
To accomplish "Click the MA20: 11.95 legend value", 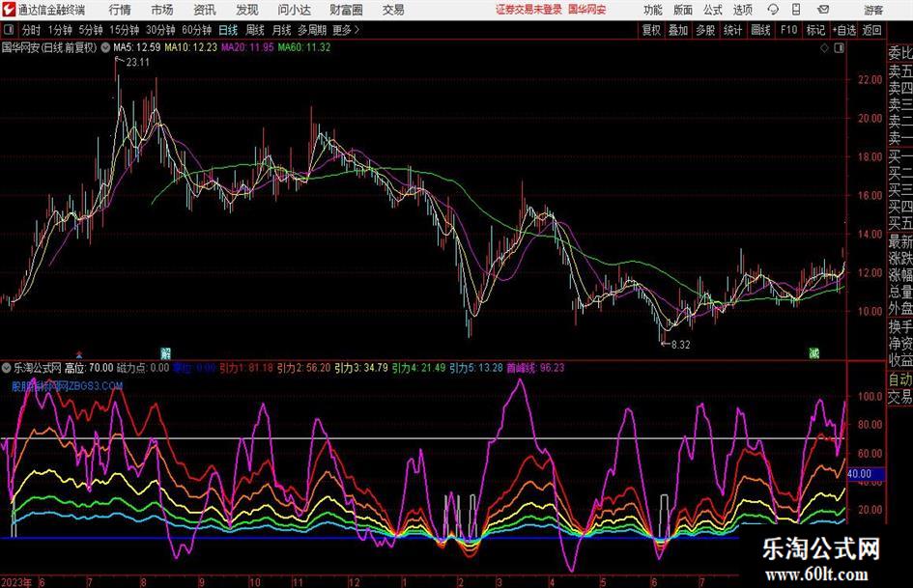I will 247,47.
